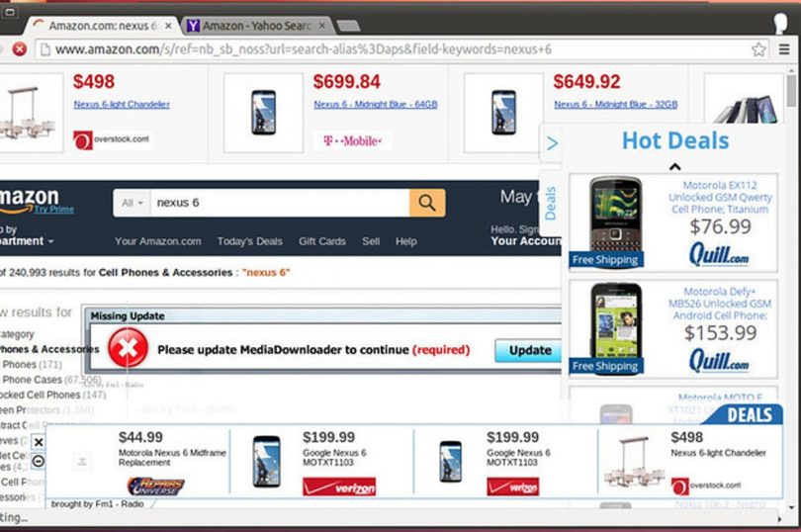The image size is (801, 532).
Task: Click the Amazon search input field
Action: (280, 203)
